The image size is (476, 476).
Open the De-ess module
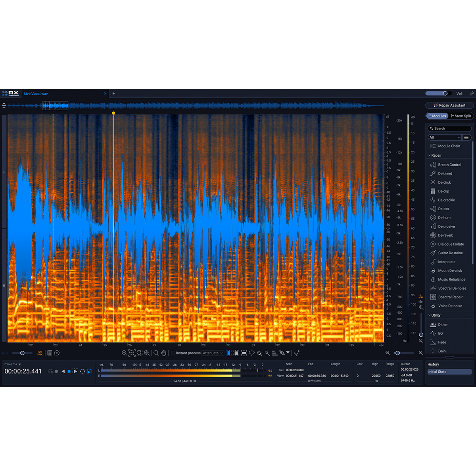pyautogui.click(x=440, y=209)
